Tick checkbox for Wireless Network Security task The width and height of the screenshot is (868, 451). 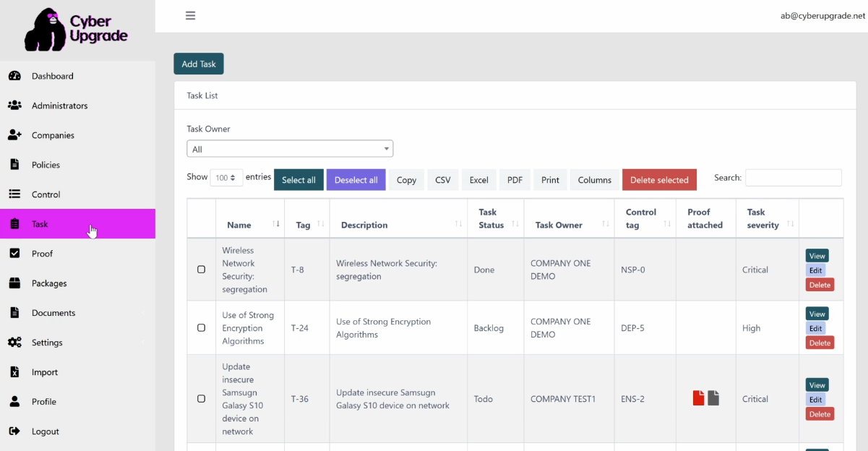click(x=202, y=270)
